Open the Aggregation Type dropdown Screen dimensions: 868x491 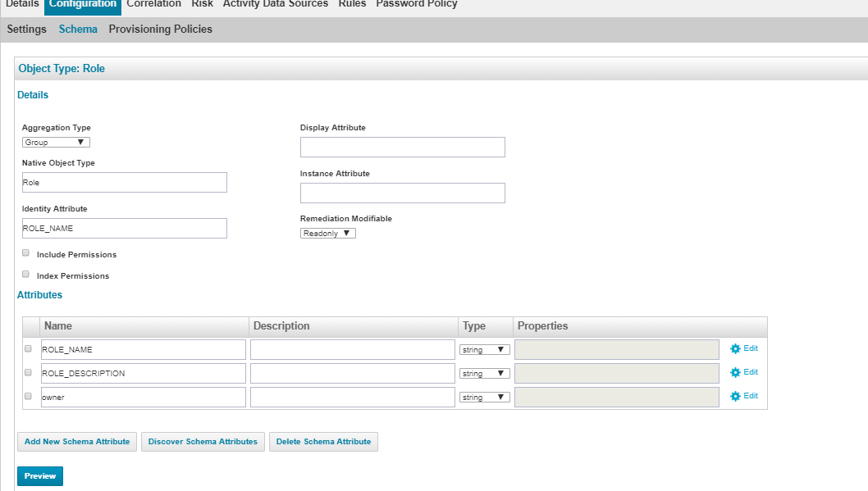pyautogui.click(x=55, y=141)
